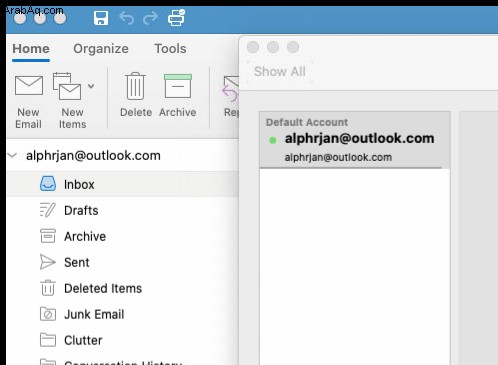498x365 pixels.
Task: Select the alphrjan@outlook.com account in sidebar
Action: tap(93, 156)
